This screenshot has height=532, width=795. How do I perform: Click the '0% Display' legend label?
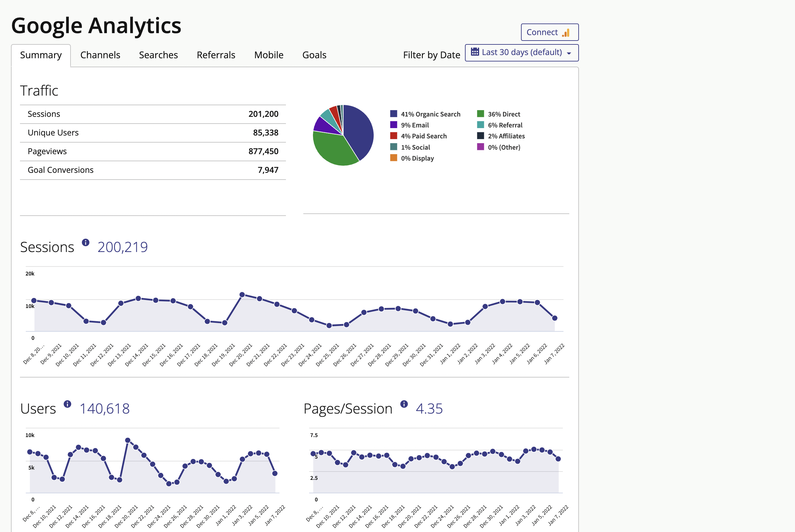(418, 158)
